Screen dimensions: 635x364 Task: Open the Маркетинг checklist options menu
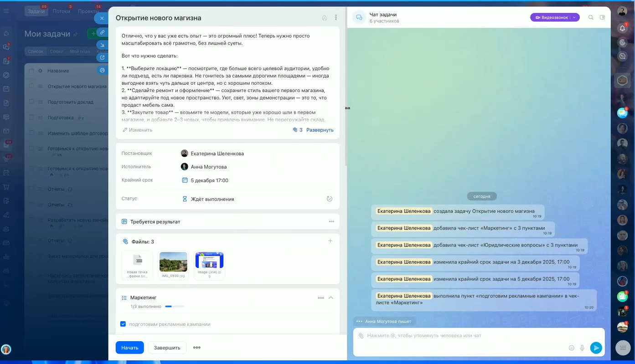(x=321, y=298)
